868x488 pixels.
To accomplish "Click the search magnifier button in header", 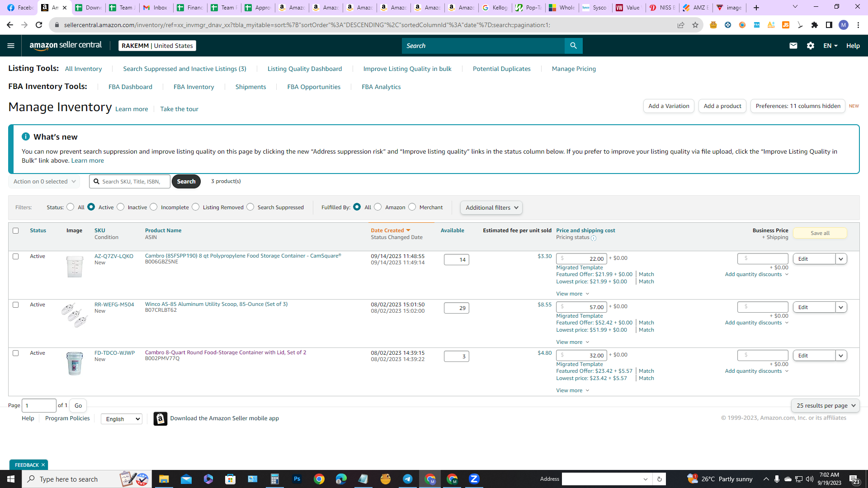I will pyautogui.click(x=573, y=46).
